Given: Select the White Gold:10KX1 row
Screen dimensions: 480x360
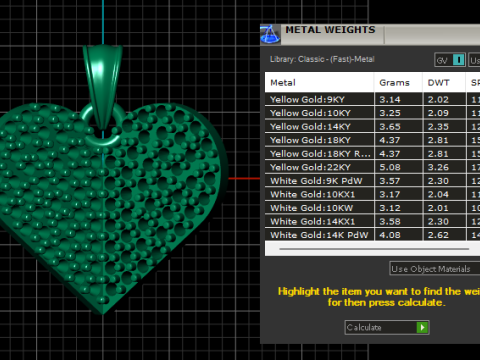Looking at the screenshot, I should click(x=372, y=194).
